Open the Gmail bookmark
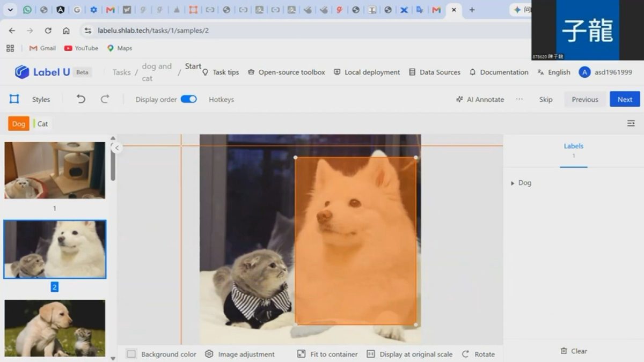 pyautogui.click(x=42, y=48)
